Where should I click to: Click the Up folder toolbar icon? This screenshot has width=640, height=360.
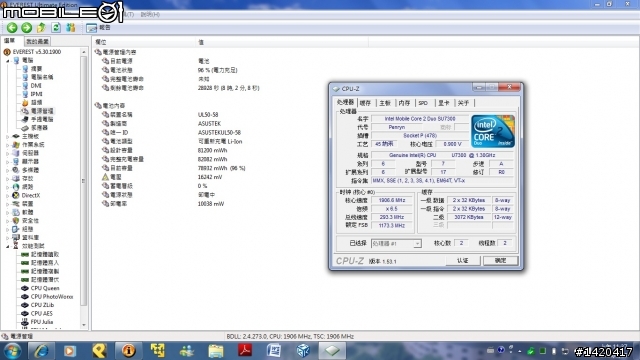(41, 27)
